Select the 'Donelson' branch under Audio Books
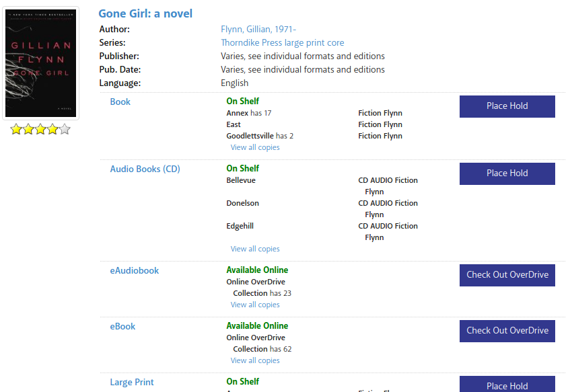Image resolution: width=570 pixels, height=392 pixels. click(x=242, y=203)
